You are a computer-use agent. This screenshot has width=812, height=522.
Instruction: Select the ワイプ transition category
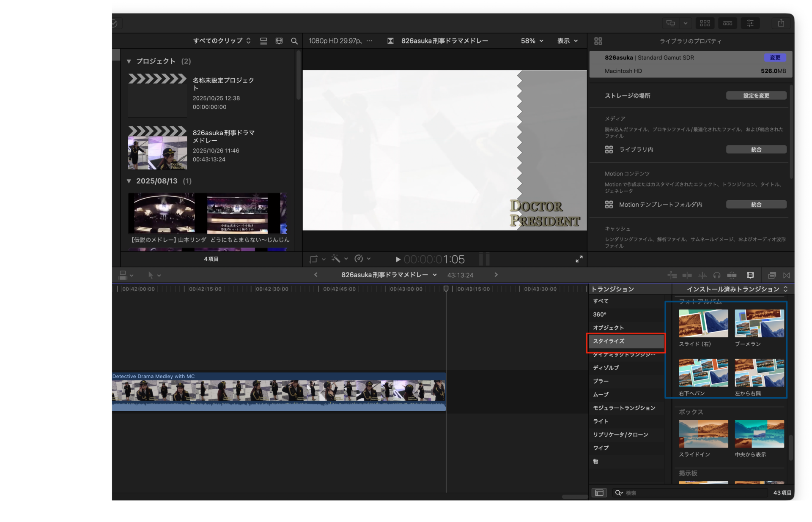point(601,448)
